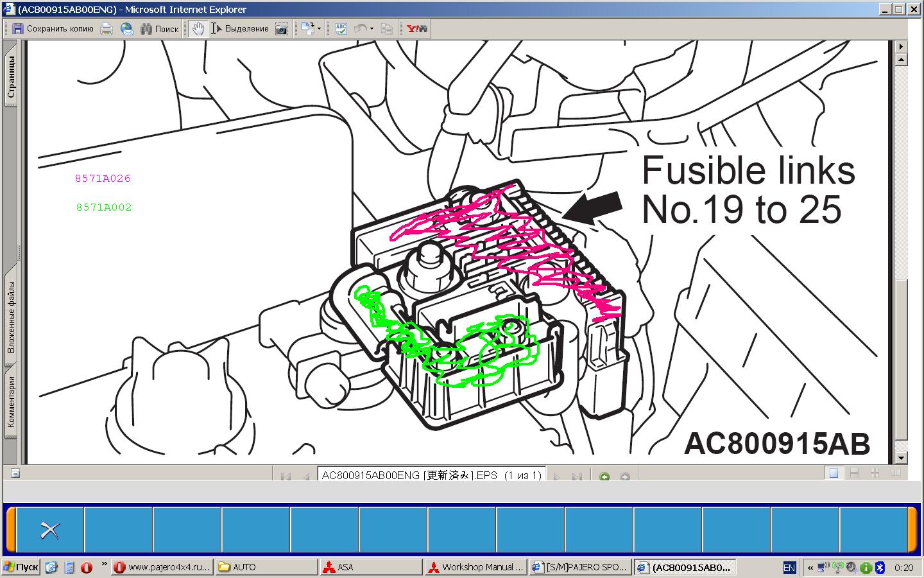This screenshot has width=924, height=578.
Task: Open Search (Поиск) with the binoculars
Action: coord(158,29)
